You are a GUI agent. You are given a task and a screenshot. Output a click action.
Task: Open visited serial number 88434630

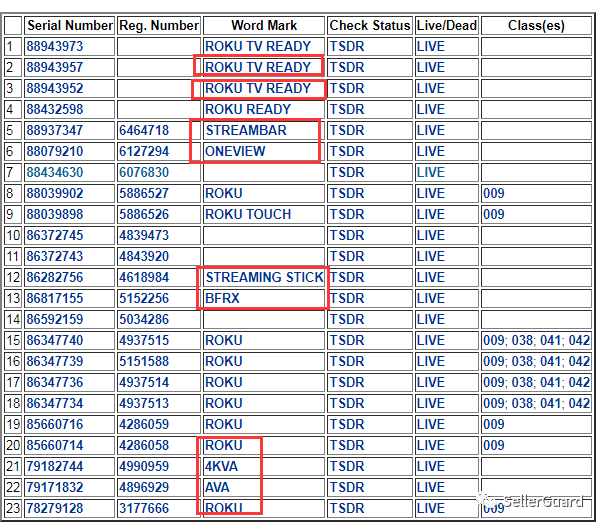55,172
